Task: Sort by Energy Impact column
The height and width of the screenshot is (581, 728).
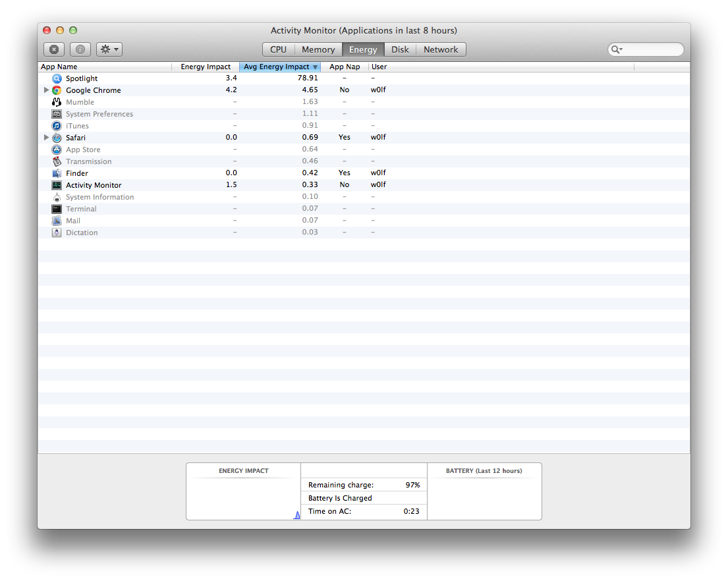Action: point(206,67)
